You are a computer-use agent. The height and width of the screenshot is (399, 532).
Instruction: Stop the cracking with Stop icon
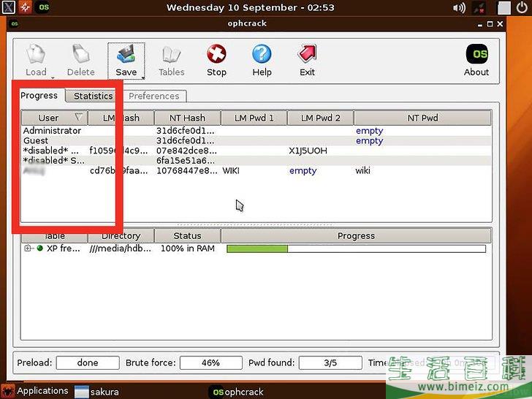tap(216, 54)
